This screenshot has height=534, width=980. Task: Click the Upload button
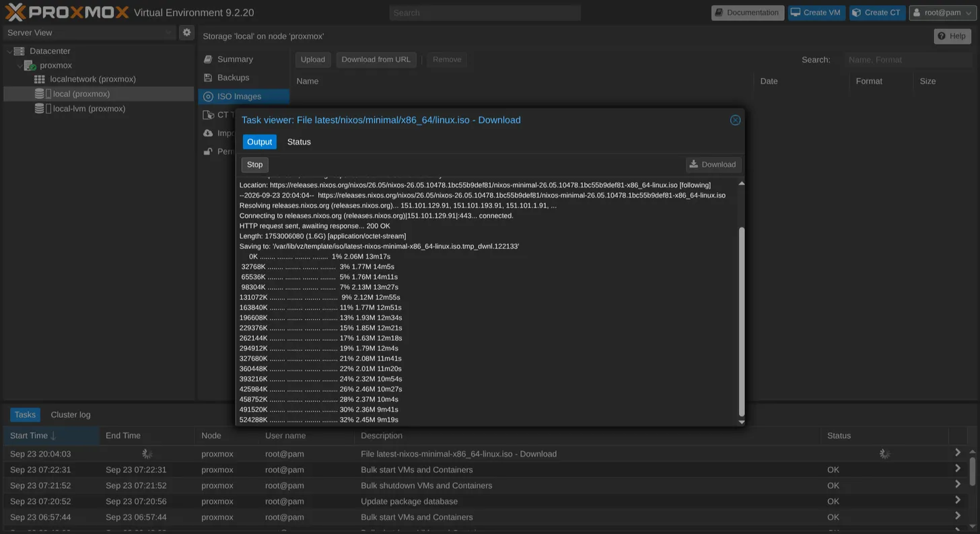click(312, 59)
